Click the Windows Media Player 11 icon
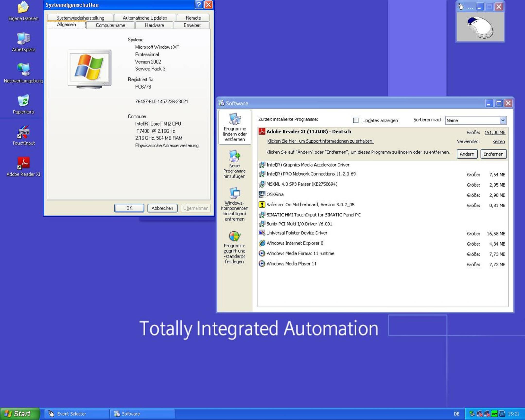 click(262, 263)
